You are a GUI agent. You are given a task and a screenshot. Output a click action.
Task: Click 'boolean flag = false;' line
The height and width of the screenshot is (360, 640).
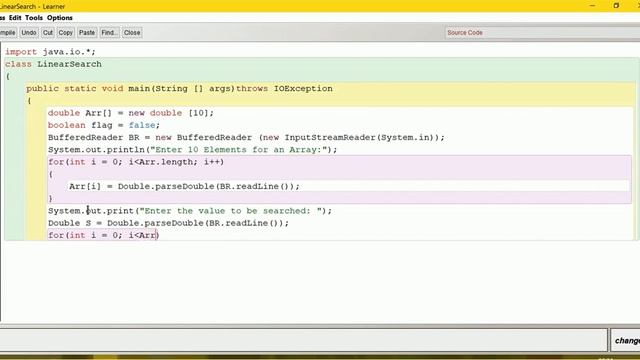104,125
